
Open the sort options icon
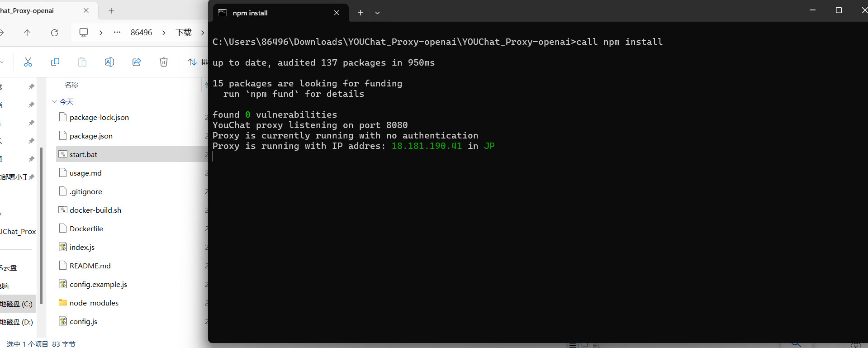pos(192,62)
